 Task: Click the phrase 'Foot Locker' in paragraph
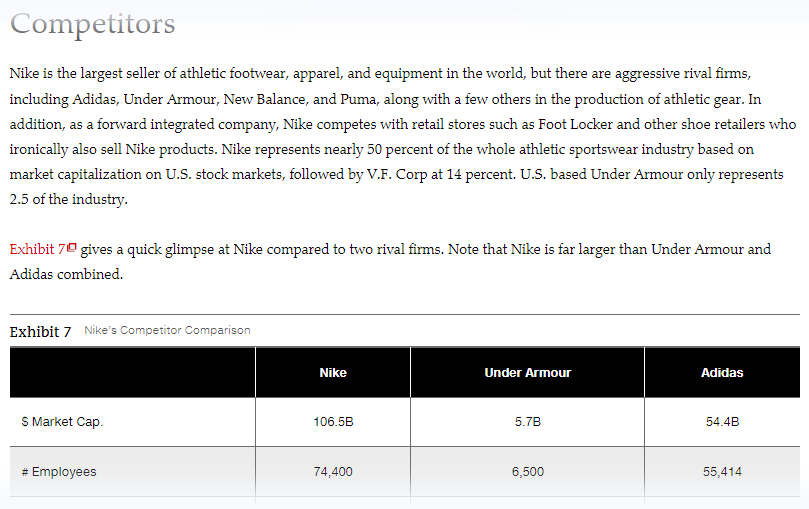[x=575, y=124]
